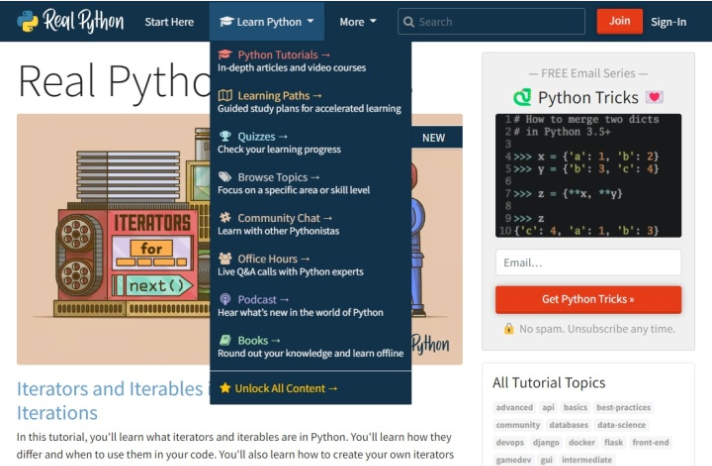Click the red graduation cap Python Tutorials icon
Image resolution: width=712 pixels, height=466 pixels.
pyautogui.click(x=225, y=55)
